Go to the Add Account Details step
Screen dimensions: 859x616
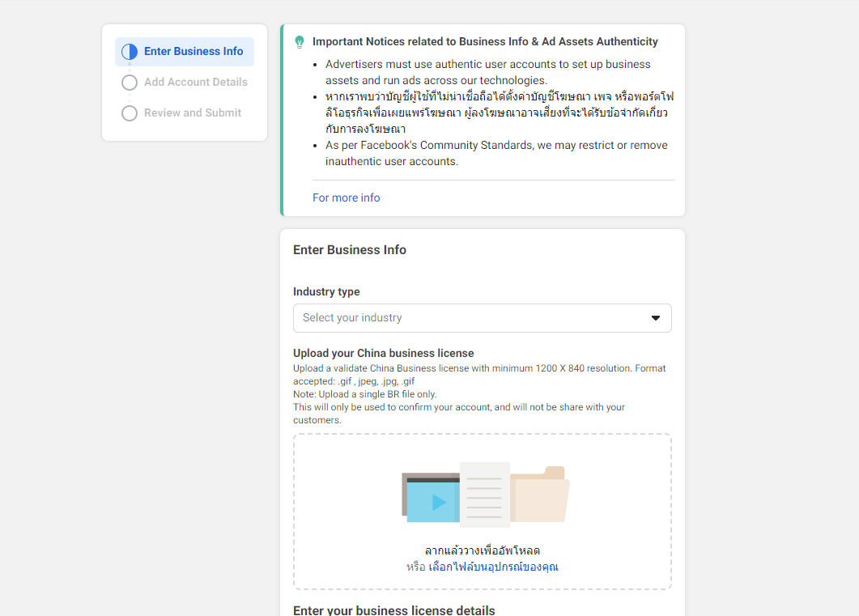tap(195, 83)
